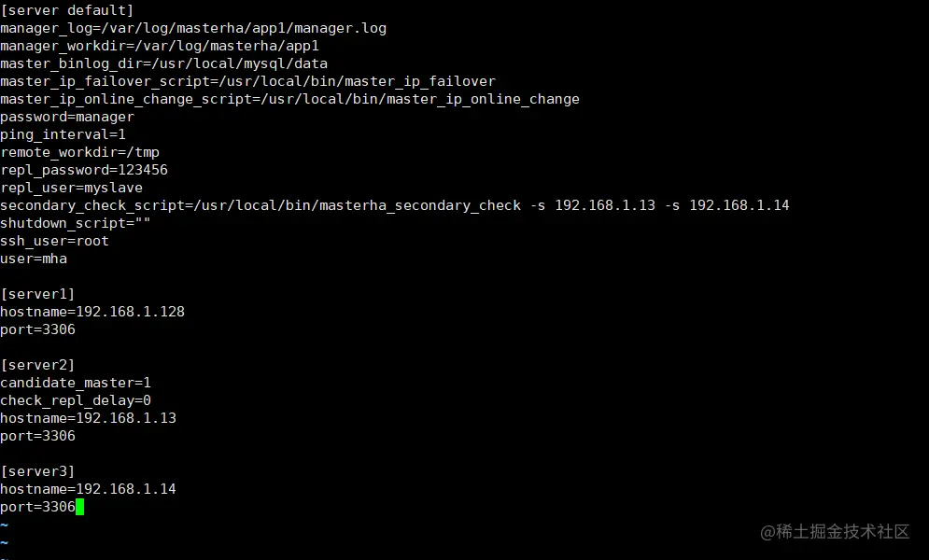Click hostname=192.168.1.128 under server1
The image size is (929, 560).
tap(92, 312)
